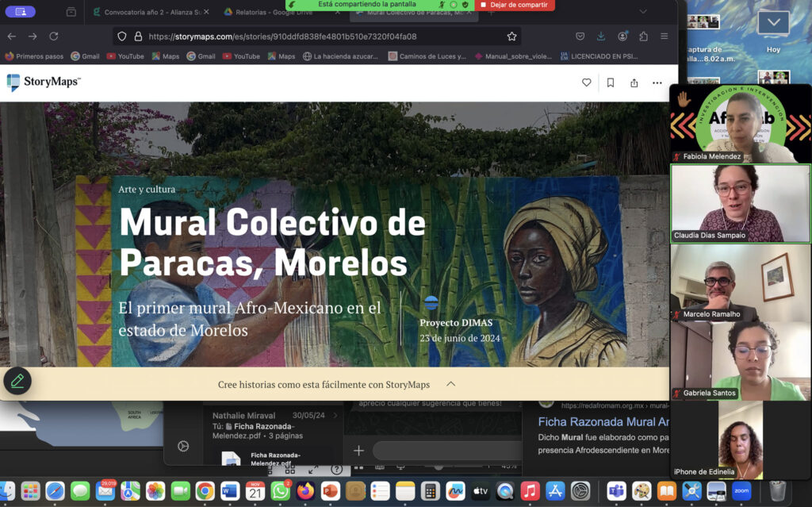Viewport: 812px width, 507px height.
Task: Open the Firefox downloads panel
Action: tap(601, 36)
